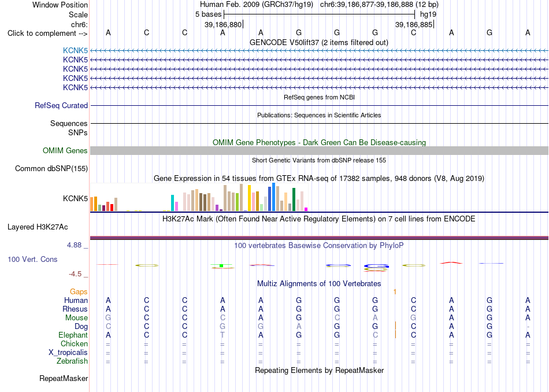Screen dimensions: 549x392
Task: Click the RepeatMasker side label
Action: click(x=64, y=378)
